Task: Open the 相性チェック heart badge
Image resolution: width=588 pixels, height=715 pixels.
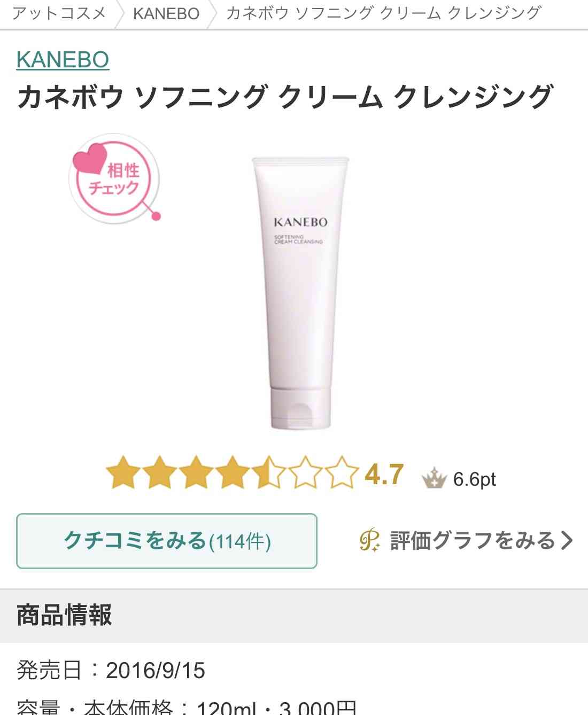Action: (114, 179)
